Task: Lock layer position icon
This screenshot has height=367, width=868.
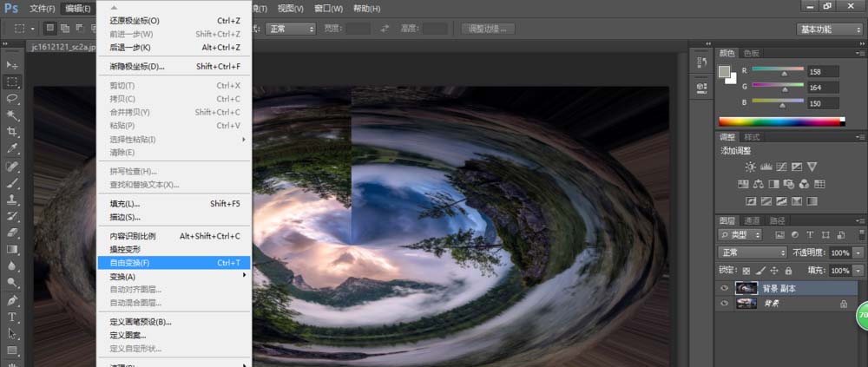Action: [774, 271]
